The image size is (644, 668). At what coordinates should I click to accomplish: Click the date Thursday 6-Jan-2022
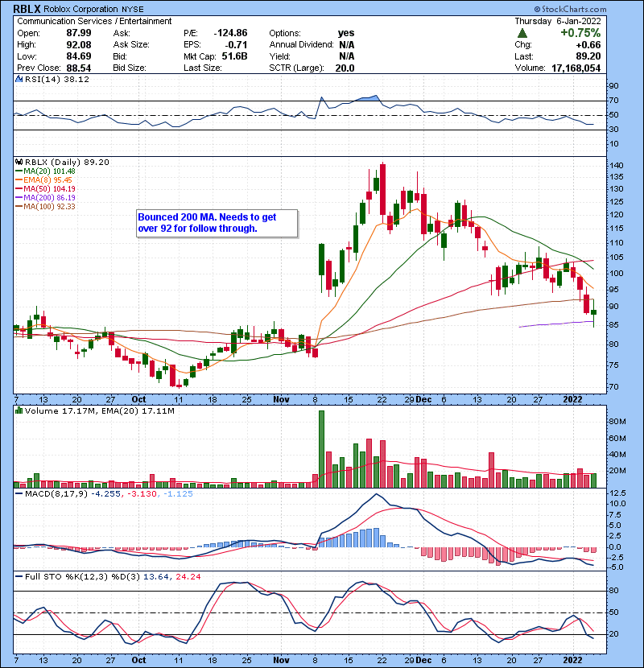coord(558,21)
